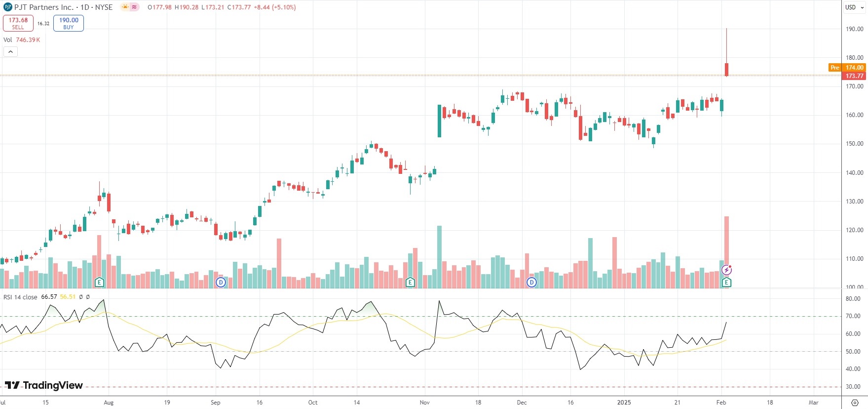Open the September dividend D marker
The image size is (868, 409).
coord(221,283)
